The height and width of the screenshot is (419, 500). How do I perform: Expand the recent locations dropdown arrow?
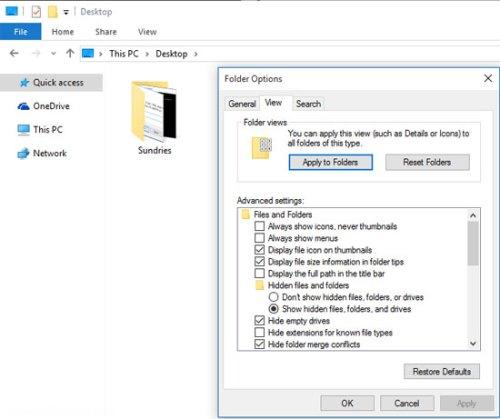coord(53,53)
